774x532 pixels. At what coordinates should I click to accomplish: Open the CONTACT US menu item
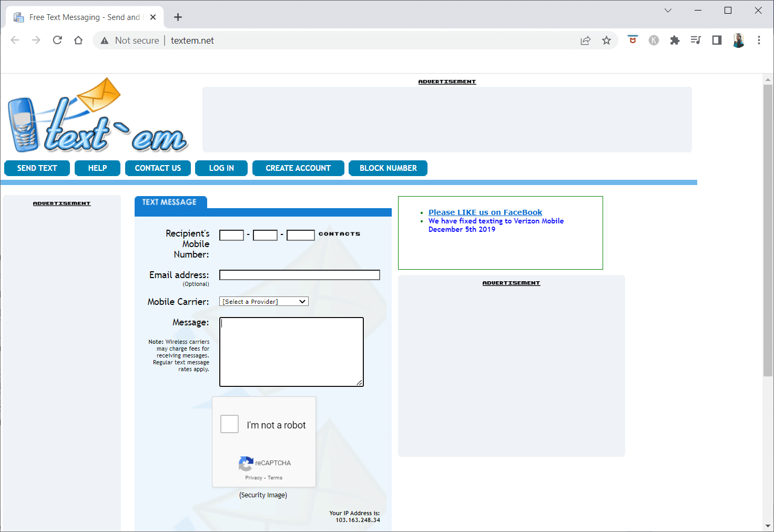[x=158, y=168]
